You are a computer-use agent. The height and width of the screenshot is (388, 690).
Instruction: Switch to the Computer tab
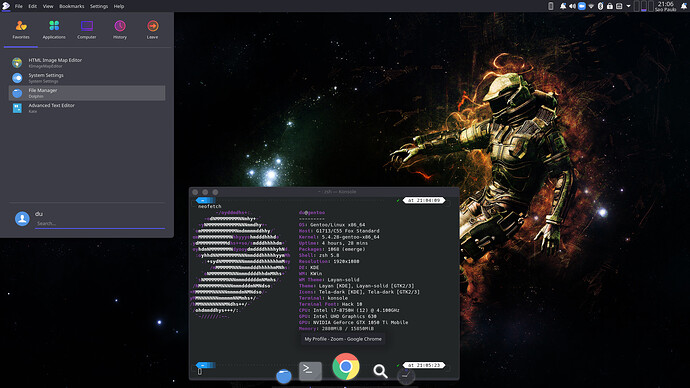point(87,29)
